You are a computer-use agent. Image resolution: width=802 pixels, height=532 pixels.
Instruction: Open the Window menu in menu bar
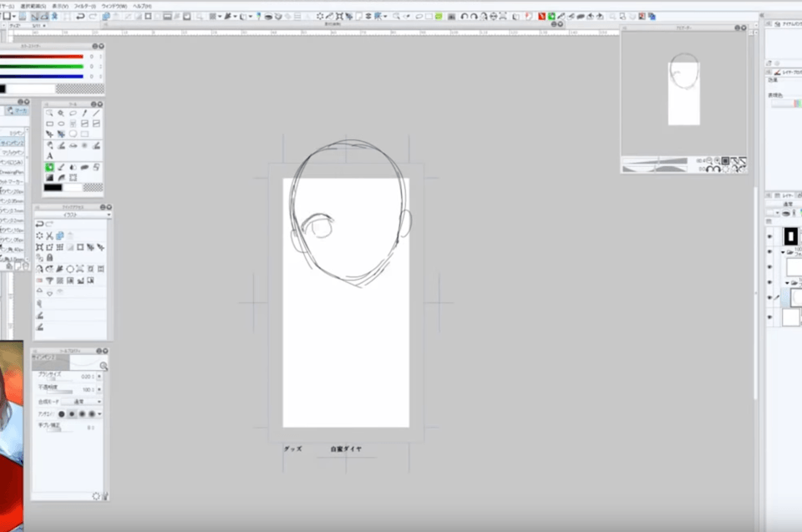(115, 5)
